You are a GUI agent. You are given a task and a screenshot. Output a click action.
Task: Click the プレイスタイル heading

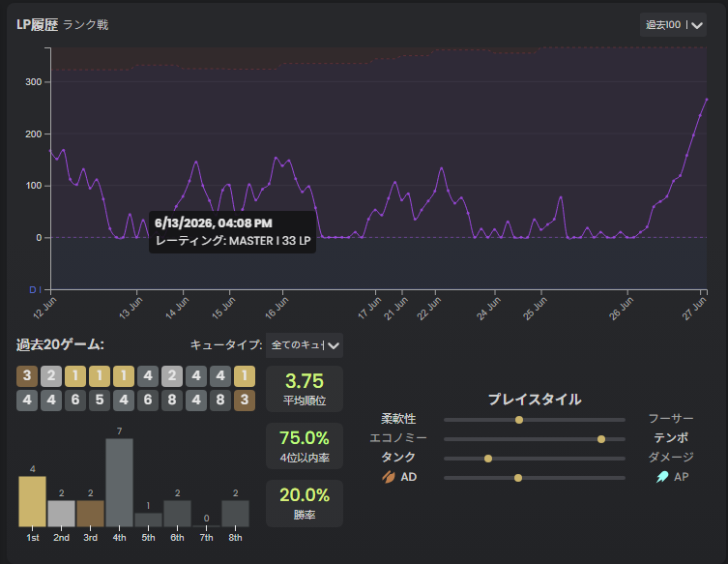[x=535, y=400]
